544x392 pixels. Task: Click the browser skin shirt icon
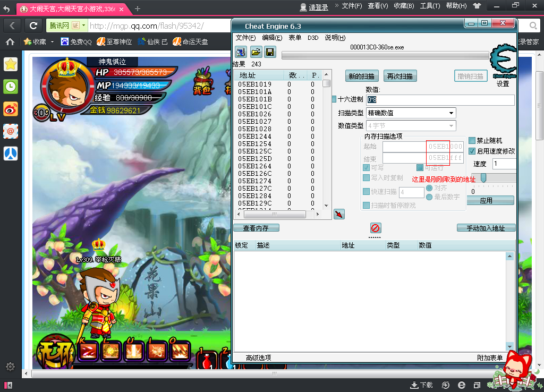click(x=477, y=5)
